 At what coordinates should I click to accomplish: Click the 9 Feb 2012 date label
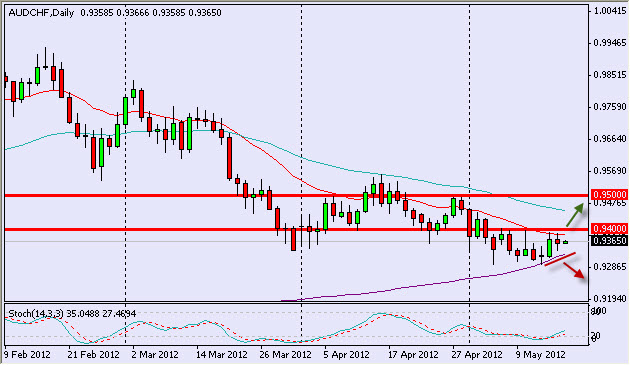(27, 355)
